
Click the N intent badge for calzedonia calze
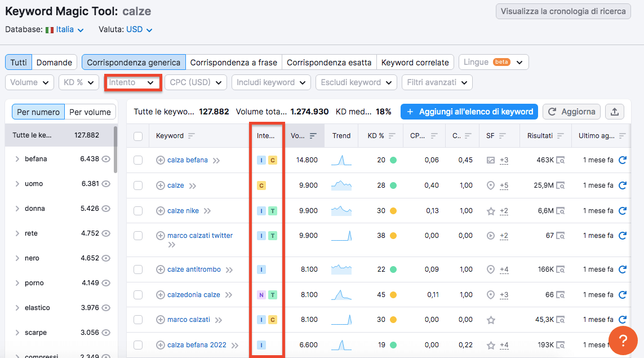click(261, 295)
